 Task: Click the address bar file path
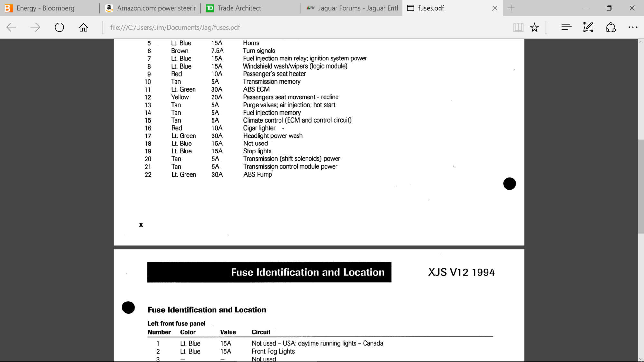[175, 27]
